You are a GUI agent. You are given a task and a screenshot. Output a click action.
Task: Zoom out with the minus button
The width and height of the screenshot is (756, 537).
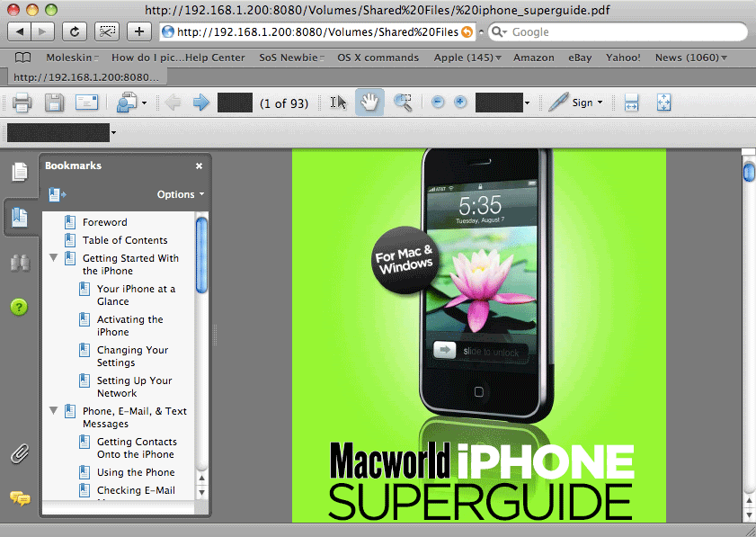tap(438, 102)
